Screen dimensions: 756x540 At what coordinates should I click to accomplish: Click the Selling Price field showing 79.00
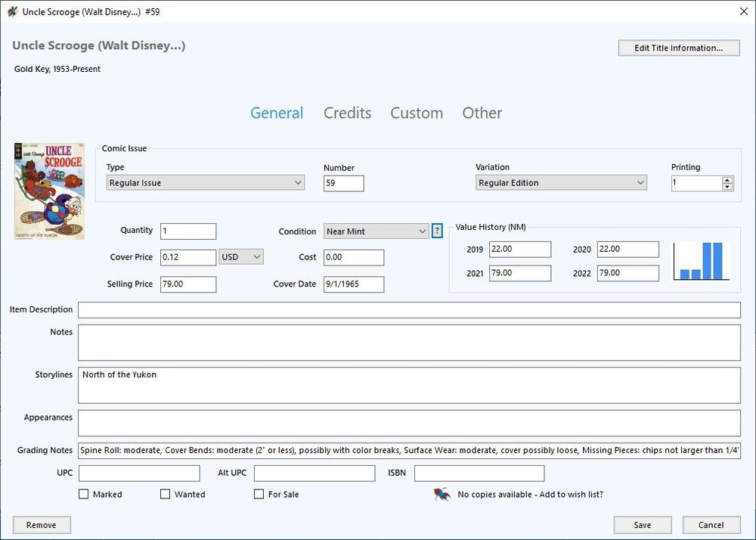188,284
